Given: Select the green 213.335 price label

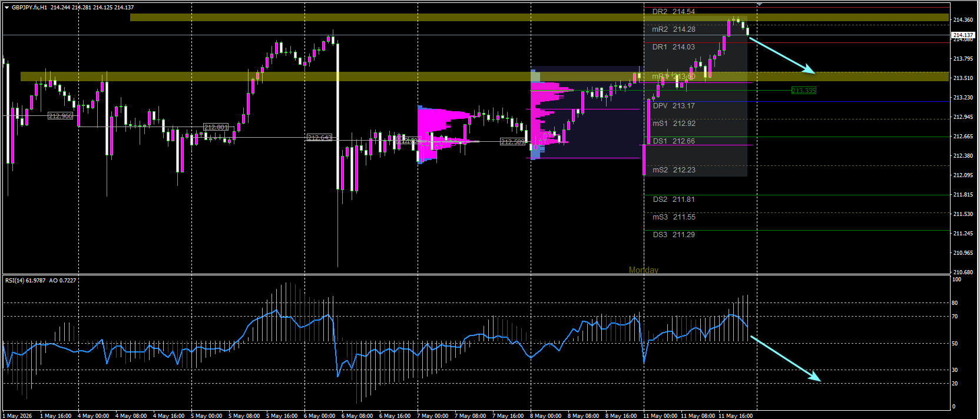Looking at the screenshot, I should point(804,91).
